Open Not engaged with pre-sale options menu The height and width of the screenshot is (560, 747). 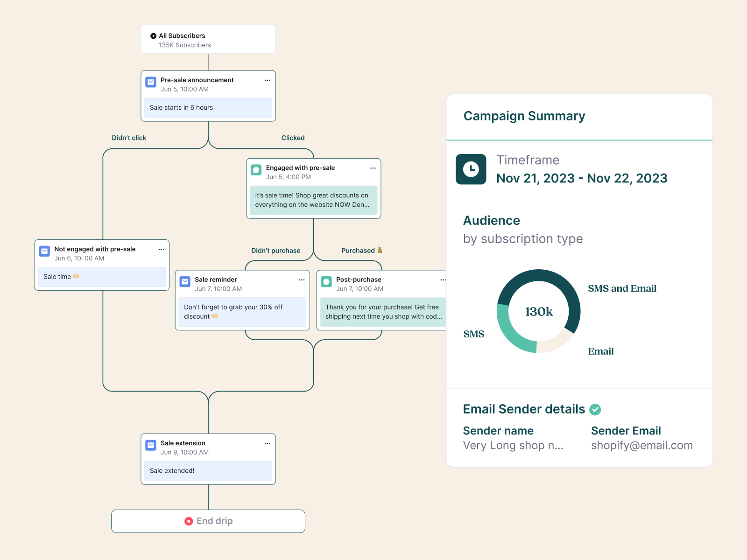click(x=161, y=249)
